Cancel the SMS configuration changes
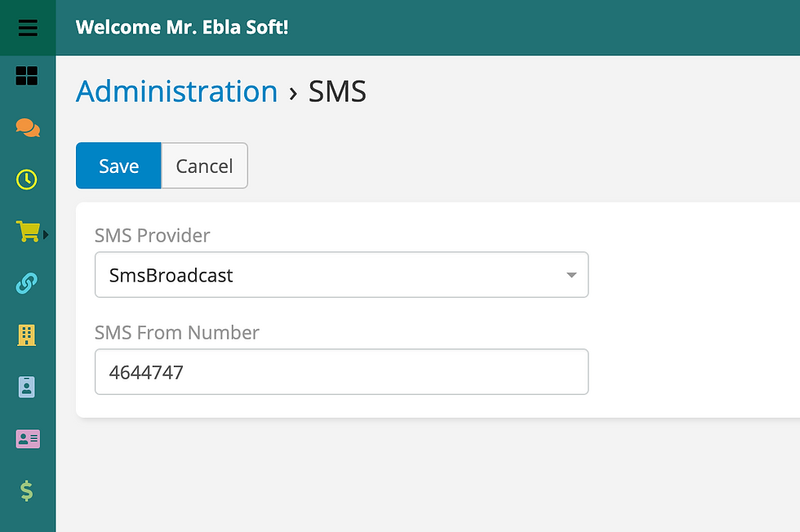This screenshot has height=532, width=800. [x=203, y=165]
